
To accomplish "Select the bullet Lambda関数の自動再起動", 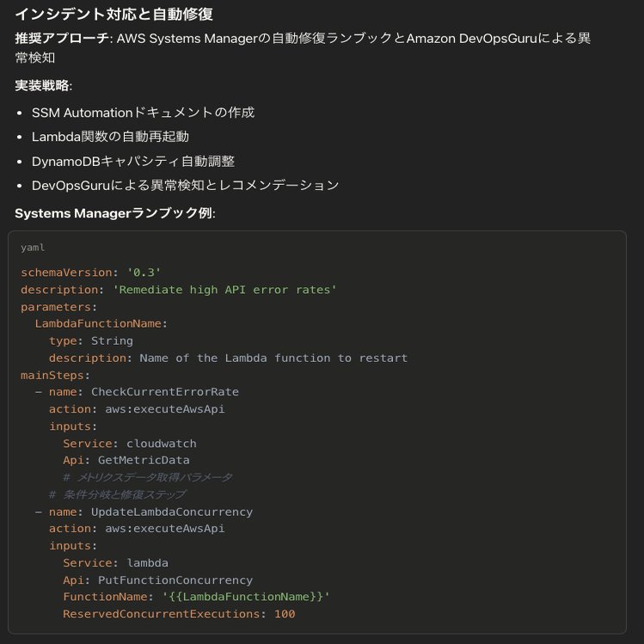I will (x=110, y=137).
